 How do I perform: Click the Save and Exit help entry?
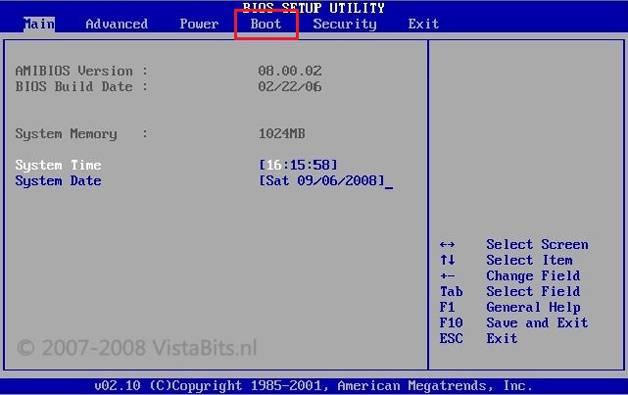pyautogui.click(x=537, y=323)
